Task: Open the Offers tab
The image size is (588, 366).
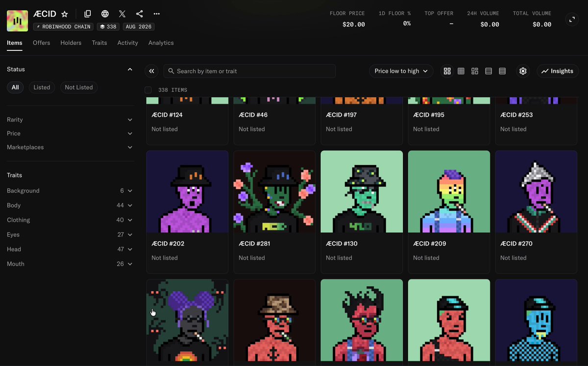Action: pos(42,43)
